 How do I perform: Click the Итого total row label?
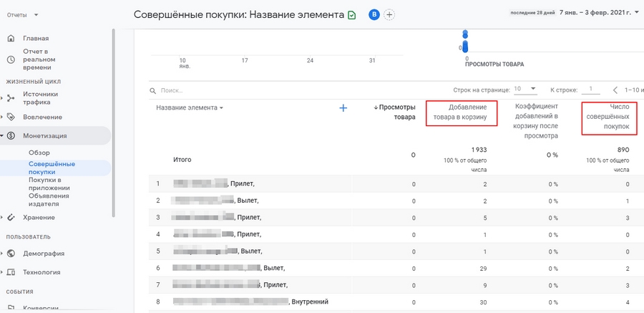(x=182, y=160)
